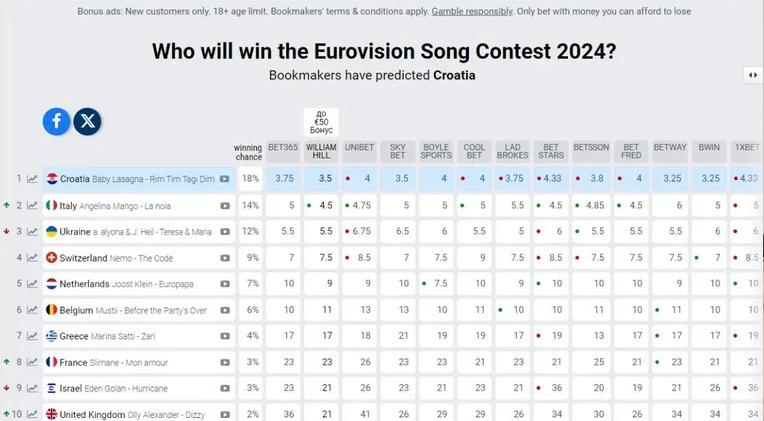Click the Croatia Baby Lasagna entry
Viewport: 764px width, 421px height.
[x=139, y=179]
